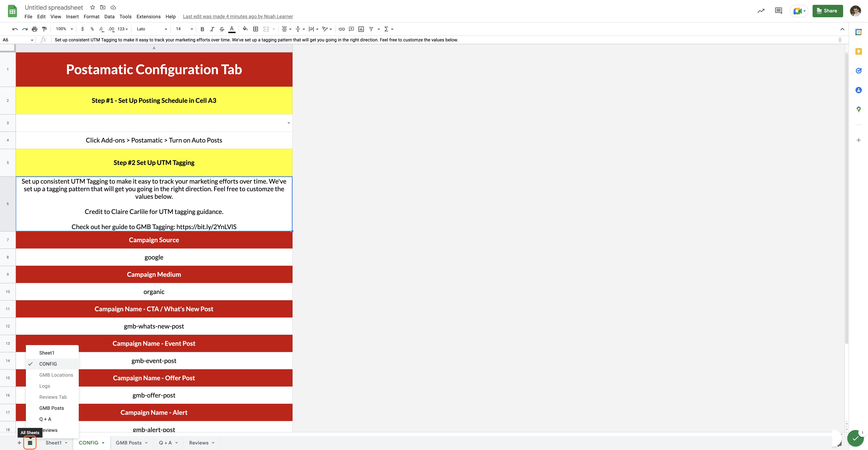Viewport: 868px width, 450px height.
Task: Open the Google account avatar
Action: [856, 11]
